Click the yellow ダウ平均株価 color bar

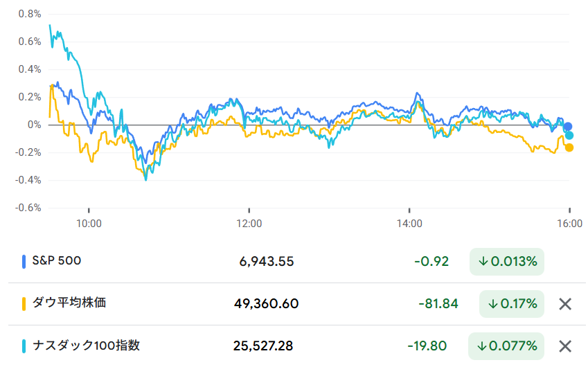pos(24,303)
